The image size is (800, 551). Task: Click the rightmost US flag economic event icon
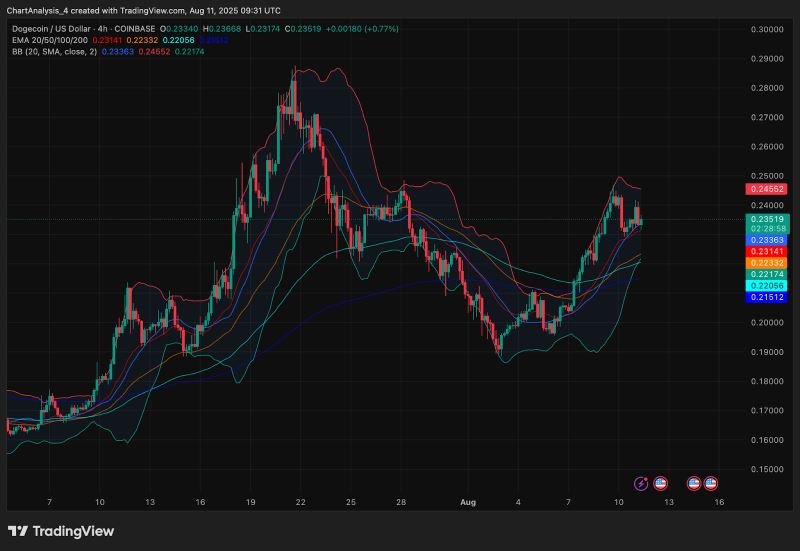(x=712, y=483)
